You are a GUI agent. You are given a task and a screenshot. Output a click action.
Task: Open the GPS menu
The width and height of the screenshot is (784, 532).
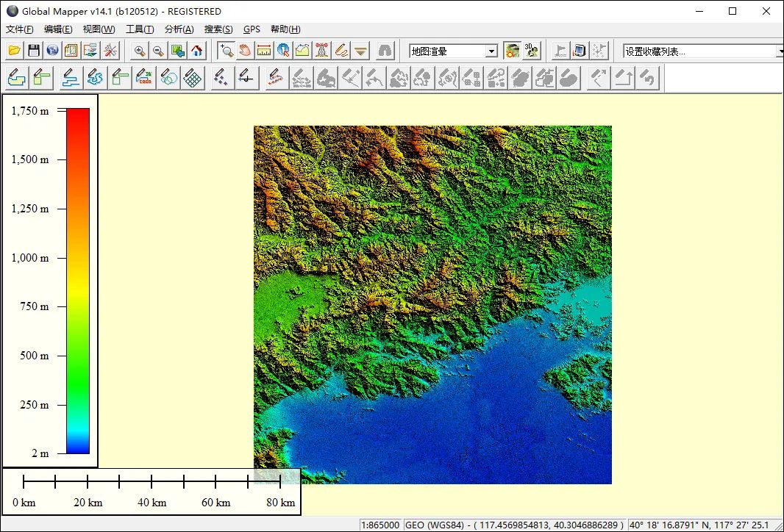tap(252, 29)
